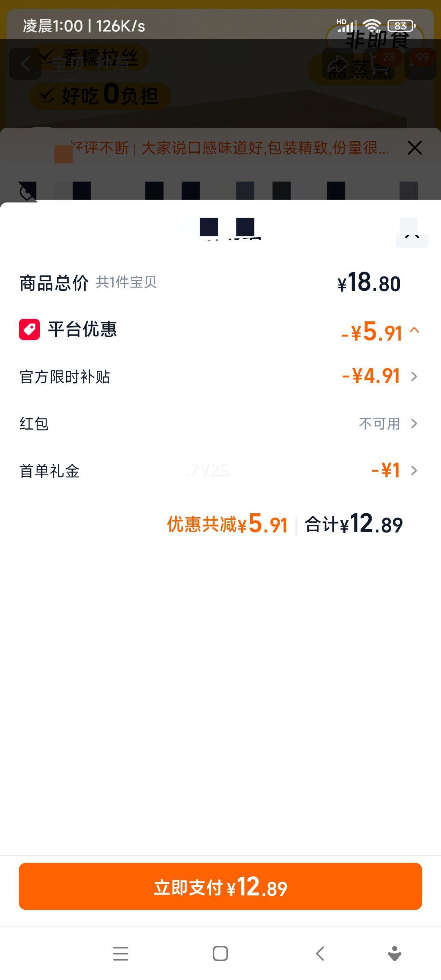Close the review banner with the X
The width and height of the screenshot is (441, 980).
[414, 148]
